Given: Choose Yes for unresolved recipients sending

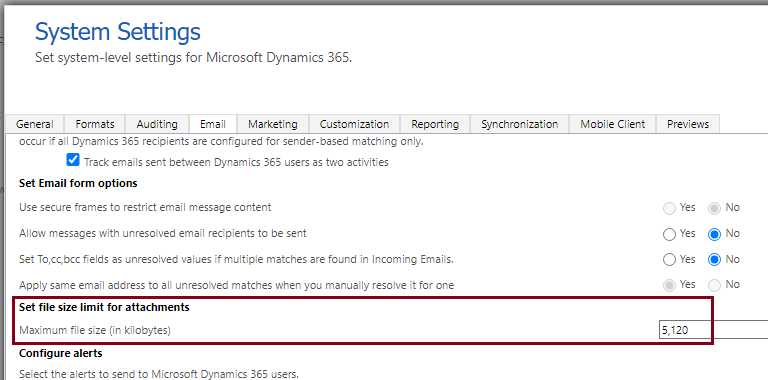Looking at the screenshot, I should tap(669, 235).
